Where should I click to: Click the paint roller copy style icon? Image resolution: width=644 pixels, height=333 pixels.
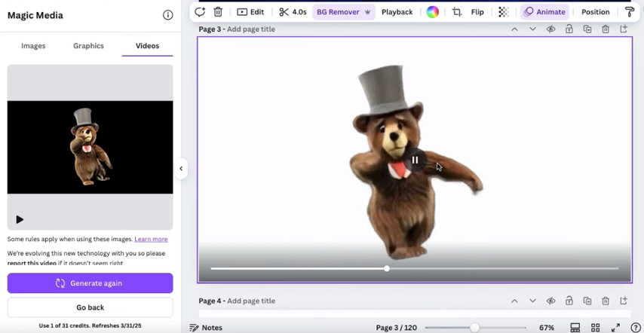point(629,12)
